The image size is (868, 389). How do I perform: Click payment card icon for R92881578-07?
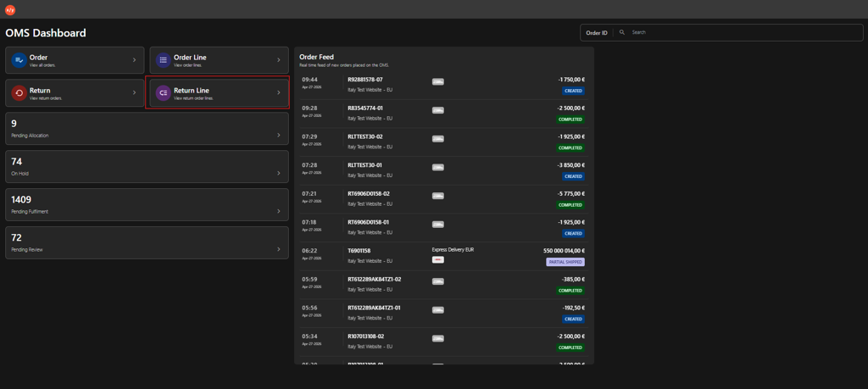[438, 82]
